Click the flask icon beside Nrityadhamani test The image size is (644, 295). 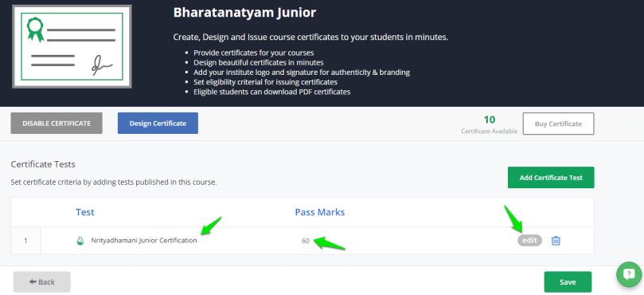(x=80, y=241)
